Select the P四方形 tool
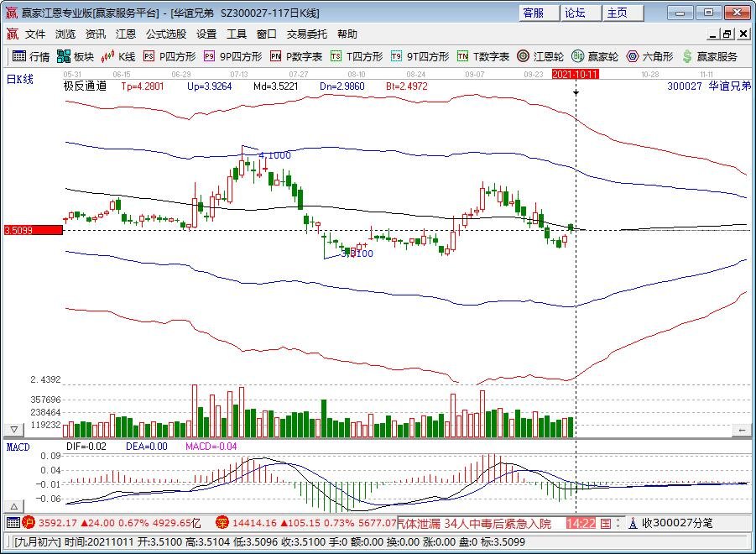 coord(169,57)
